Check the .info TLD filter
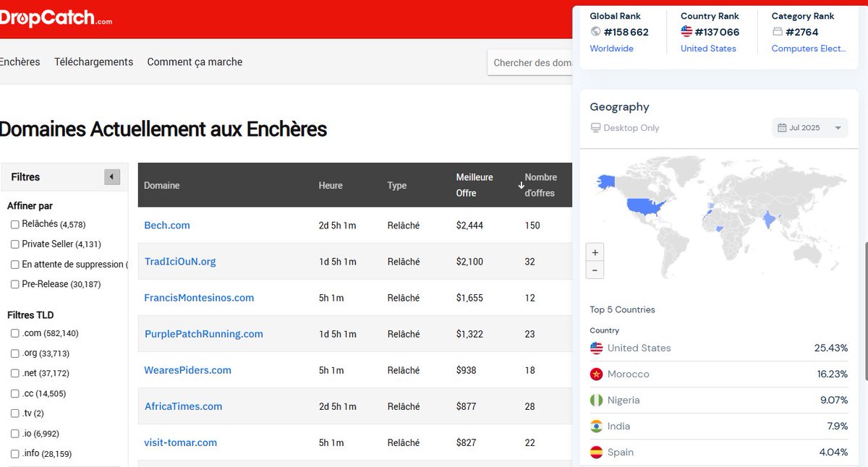The image size is (868, 467). (x=15, y=454)
